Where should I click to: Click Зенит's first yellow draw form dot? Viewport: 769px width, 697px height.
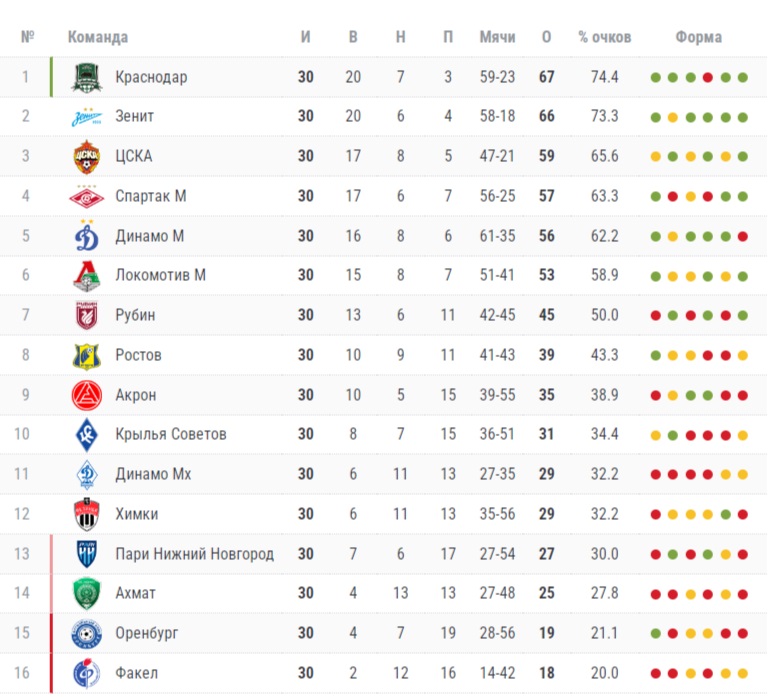672,117
